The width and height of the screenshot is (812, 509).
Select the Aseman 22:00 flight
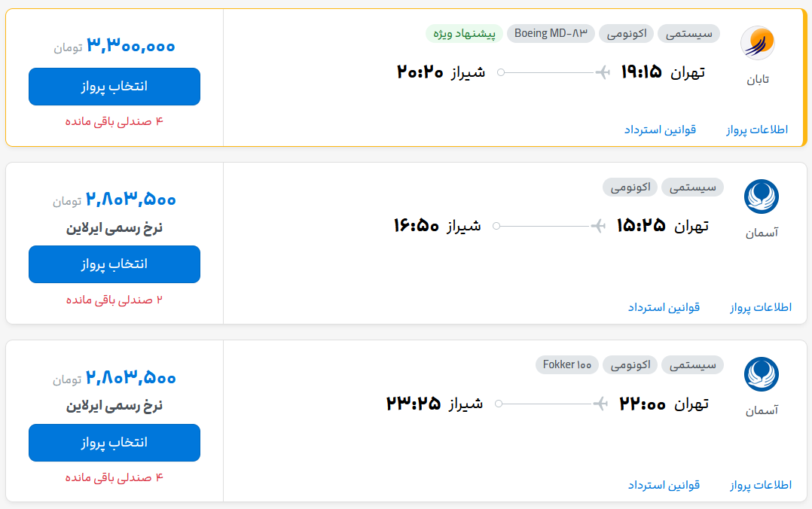[114, 443]
